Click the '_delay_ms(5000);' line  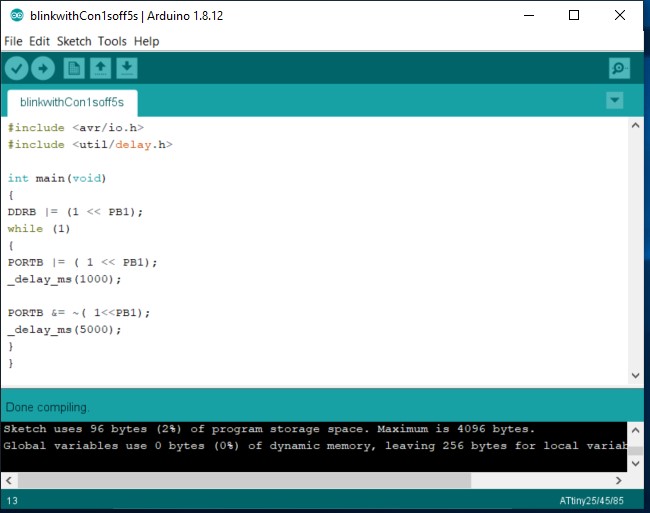[x=64, y=330]
